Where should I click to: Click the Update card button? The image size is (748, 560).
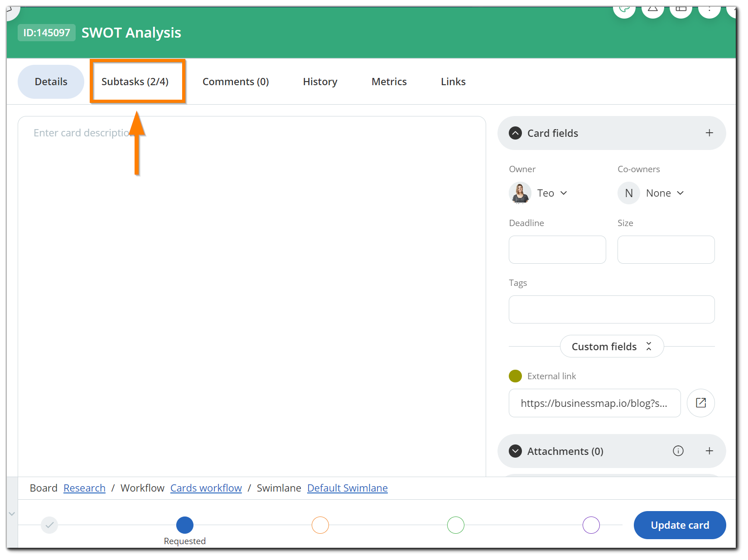(x=680, y=525)
